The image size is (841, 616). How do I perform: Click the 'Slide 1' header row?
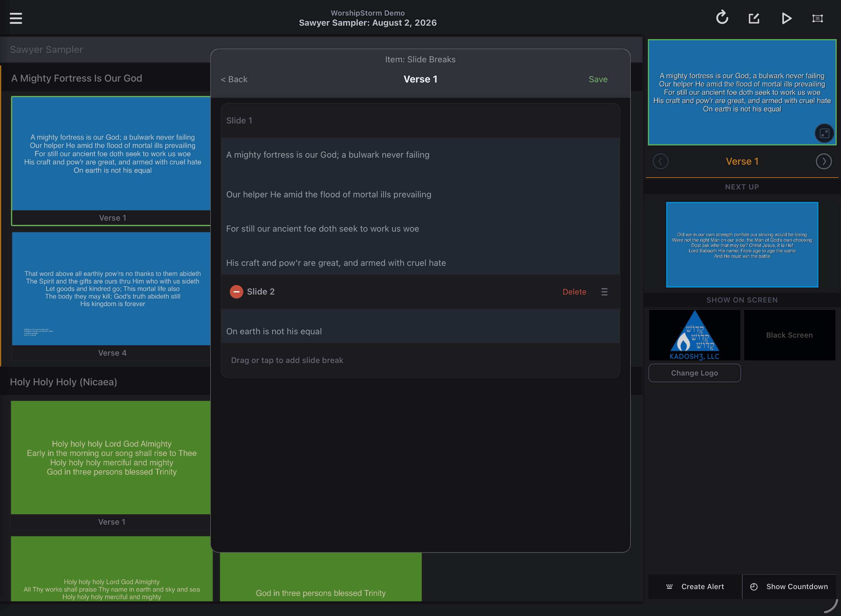[420, 120]
